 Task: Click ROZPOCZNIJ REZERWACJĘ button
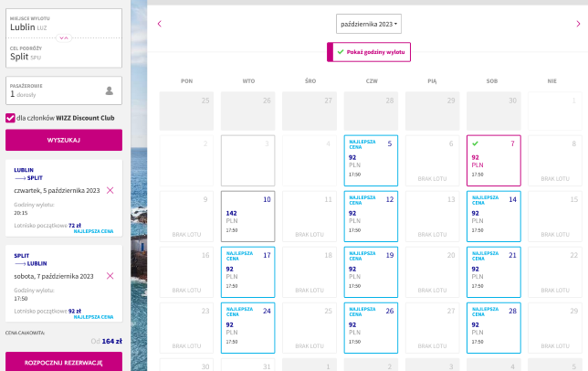click(64, 362)
